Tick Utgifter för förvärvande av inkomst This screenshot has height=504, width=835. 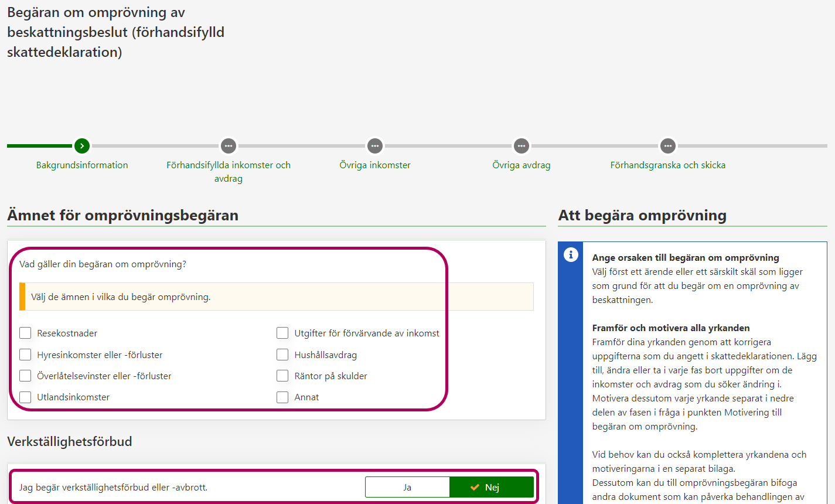(282, 333)
